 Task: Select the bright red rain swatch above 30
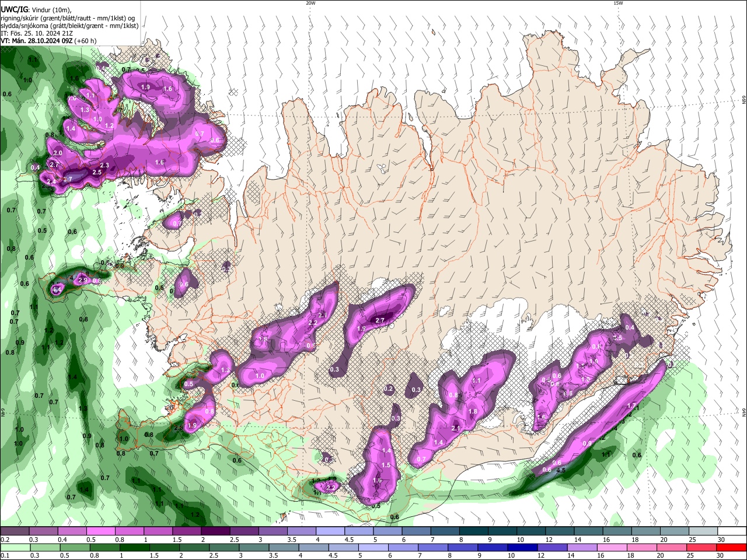(732, 547)
